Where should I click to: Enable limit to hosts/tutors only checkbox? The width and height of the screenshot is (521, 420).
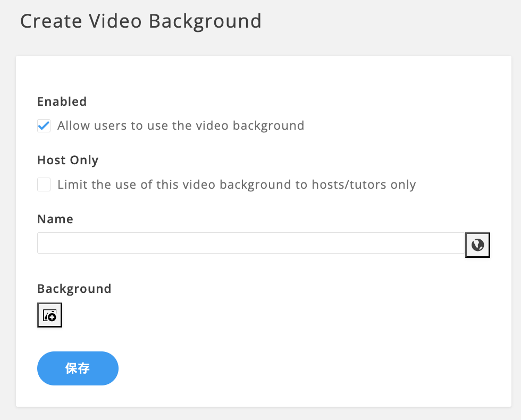click(x=44, y=184)
